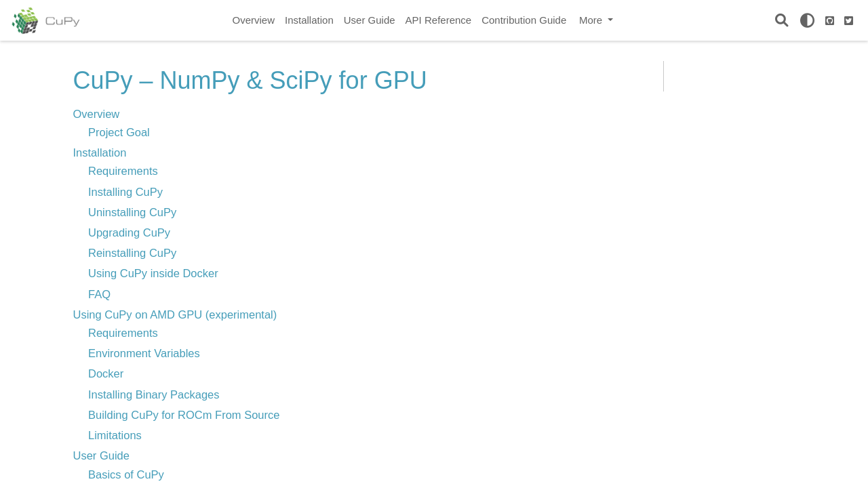Image resolution: width=868 pixels, height=488 pixels.
Task: Open the Installing CuPy link
Action: pyautogui.click(x=125, y=192)
